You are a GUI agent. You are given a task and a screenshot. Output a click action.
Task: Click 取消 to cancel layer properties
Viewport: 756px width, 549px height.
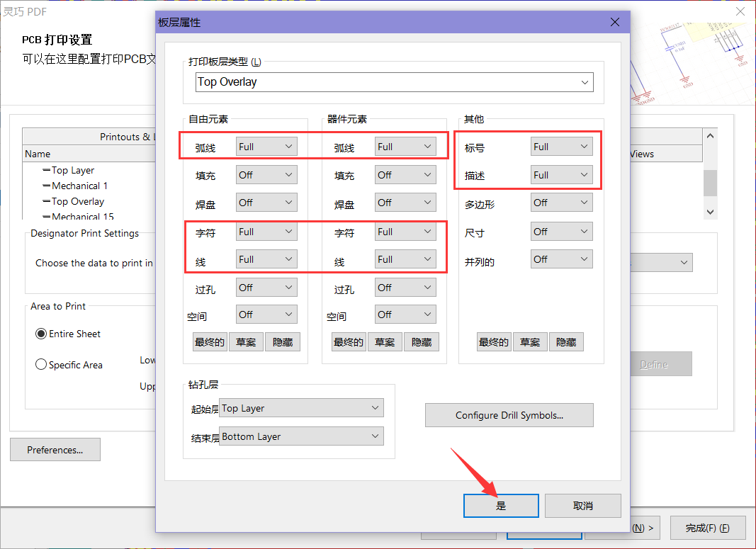pyautogui.click(x=583, y=506)
